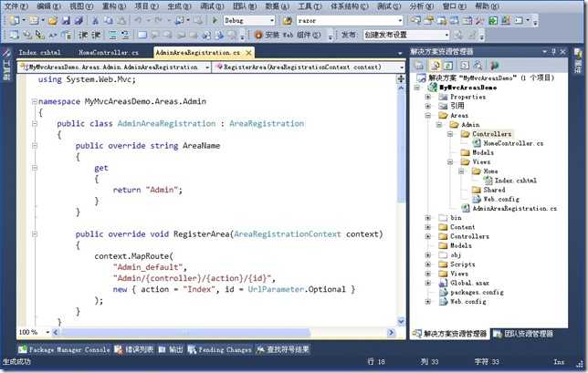Open the class navigation dropdown
Image resolution: width=588 pixels, height=373 pixels.
pos(114,67)
